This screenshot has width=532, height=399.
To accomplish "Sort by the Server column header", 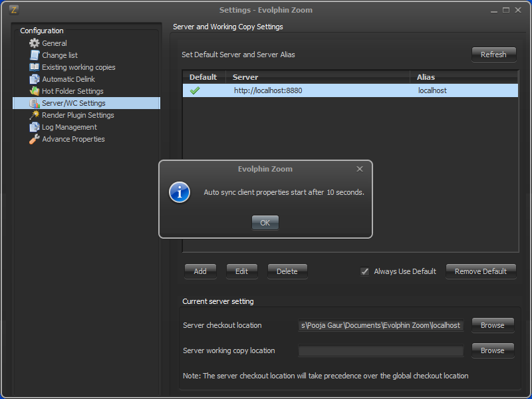I will coord(318,77).
